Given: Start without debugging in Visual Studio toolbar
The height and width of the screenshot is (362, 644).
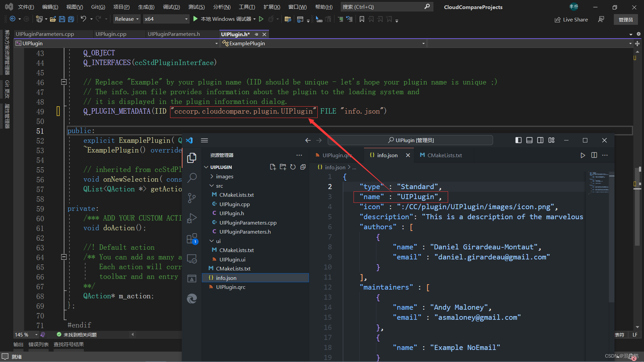Looking at the screenshot, I should [261, 19].
